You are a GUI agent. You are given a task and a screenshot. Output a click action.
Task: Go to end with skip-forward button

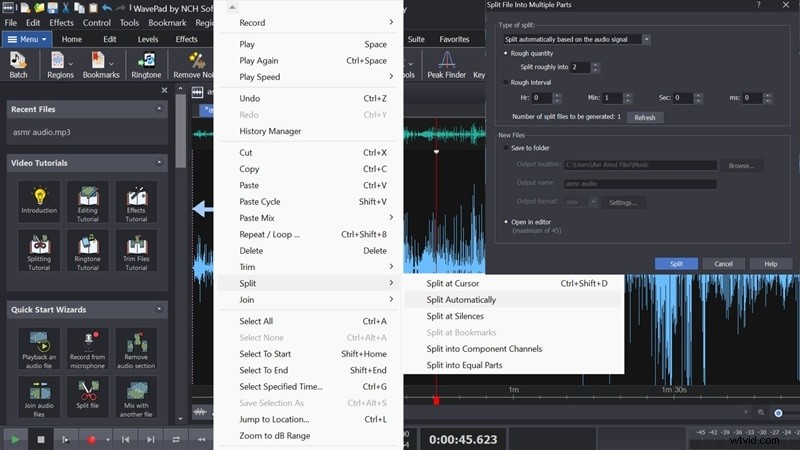tap(151, 439)
